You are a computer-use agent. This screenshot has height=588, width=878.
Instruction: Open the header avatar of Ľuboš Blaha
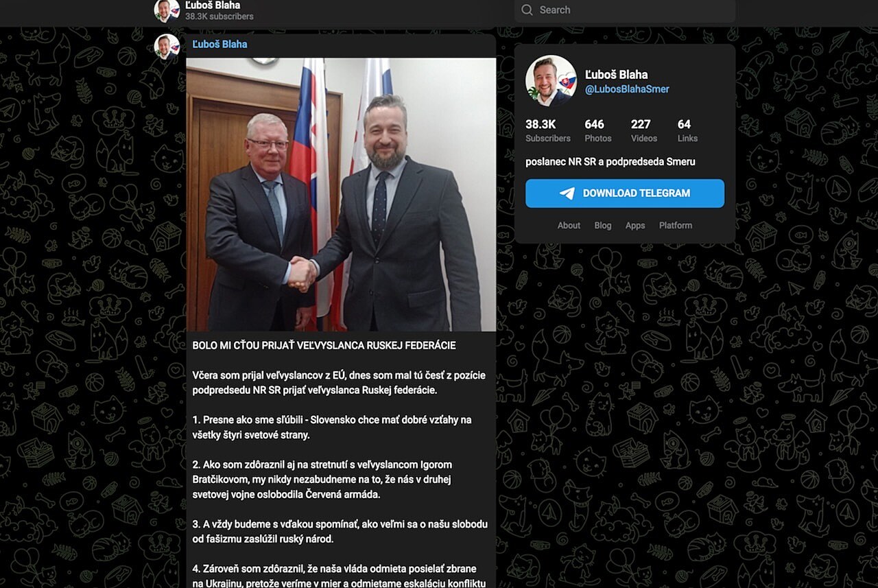[167, 10]
